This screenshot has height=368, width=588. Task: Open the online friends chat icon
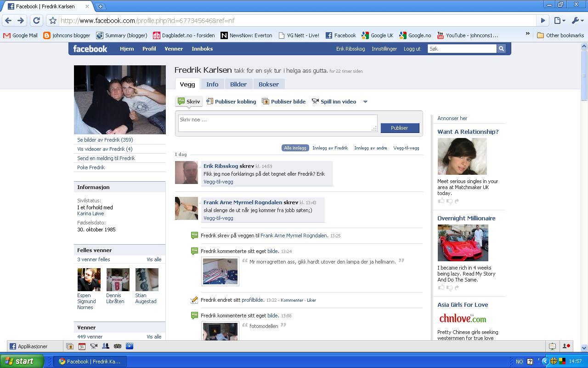(x=566, y=346)
